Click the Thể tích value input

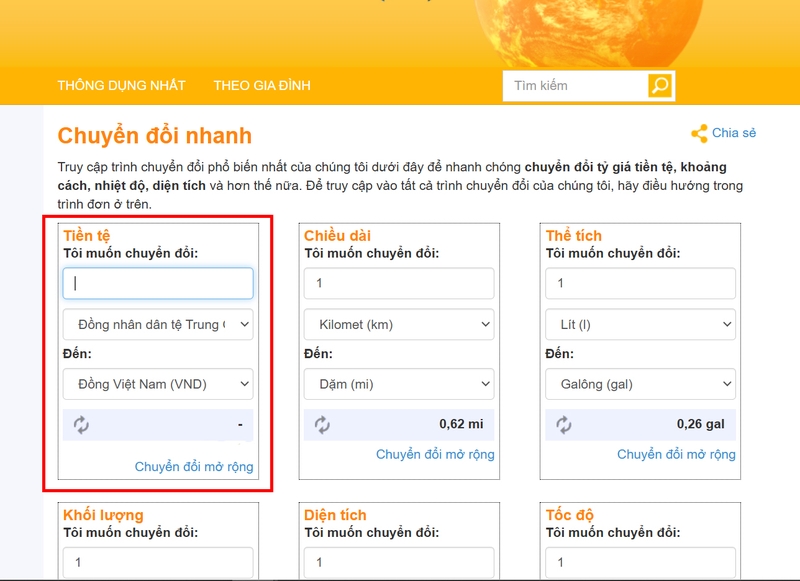(x=640, y=283)
